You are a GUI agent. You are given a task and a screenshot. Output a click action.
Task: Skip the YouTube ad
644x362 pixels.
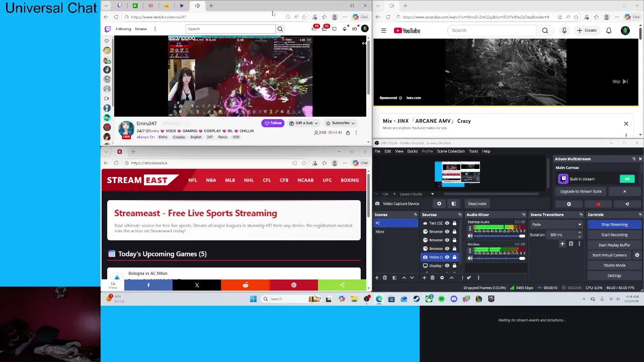click(x=620, y=81)
